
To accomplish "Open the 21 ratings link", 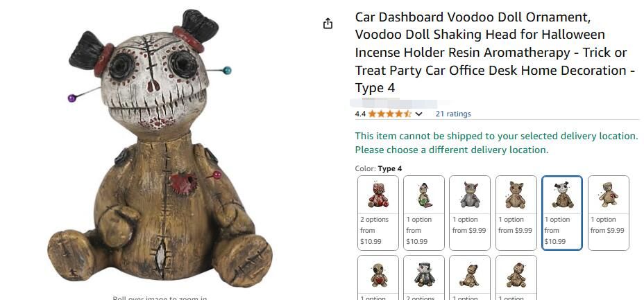I will tap(453, 114).
